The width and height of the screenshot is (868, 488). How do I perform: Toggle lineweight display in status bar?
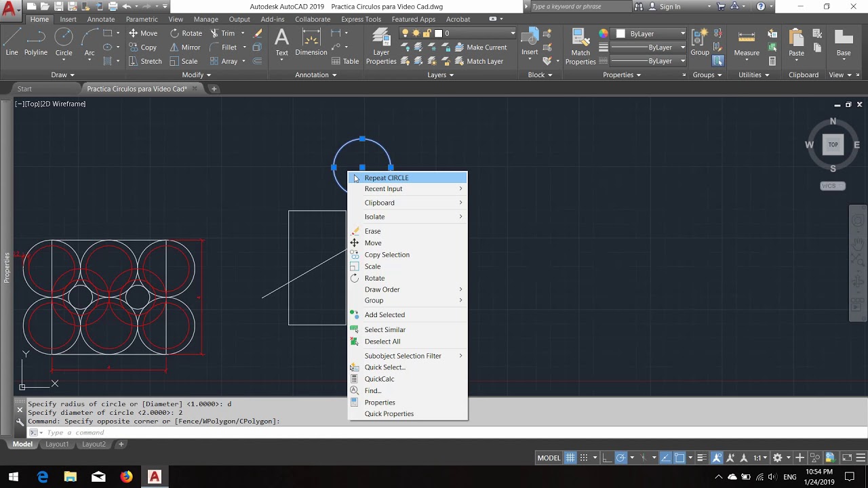point(702,457)
